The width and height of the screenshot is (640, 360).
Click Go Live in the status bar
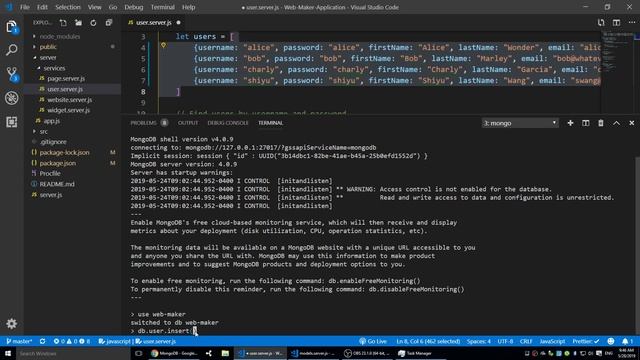tap(373, 341)
